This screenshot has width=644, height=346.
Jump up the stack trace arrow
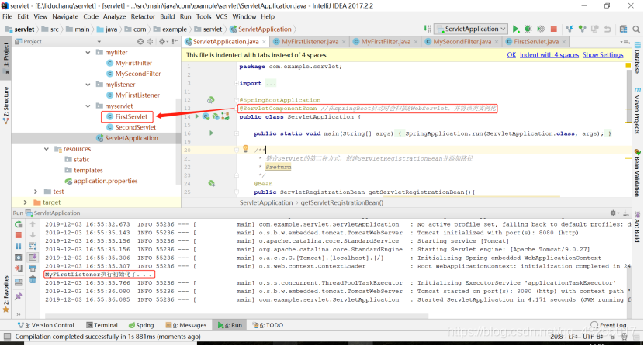click(33, 224)
